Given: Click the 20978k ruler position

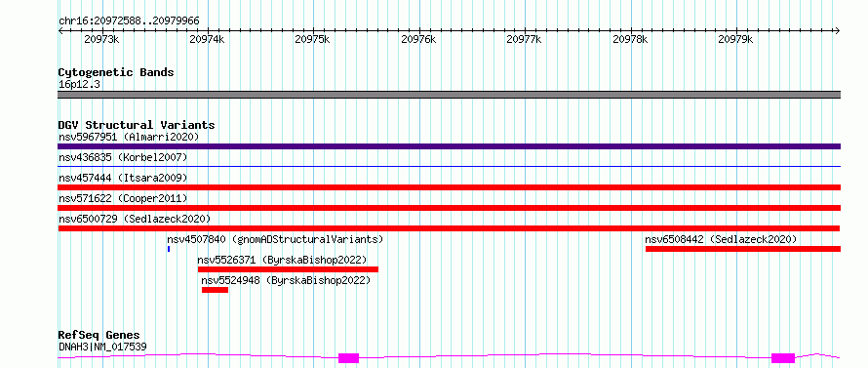Looking at the screenshot, I should tap(631, 39).
